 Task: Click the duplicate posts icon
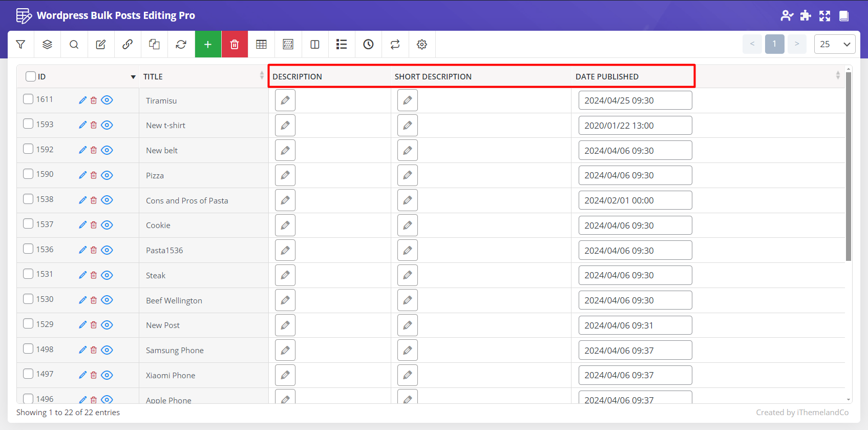pos(154,45)
